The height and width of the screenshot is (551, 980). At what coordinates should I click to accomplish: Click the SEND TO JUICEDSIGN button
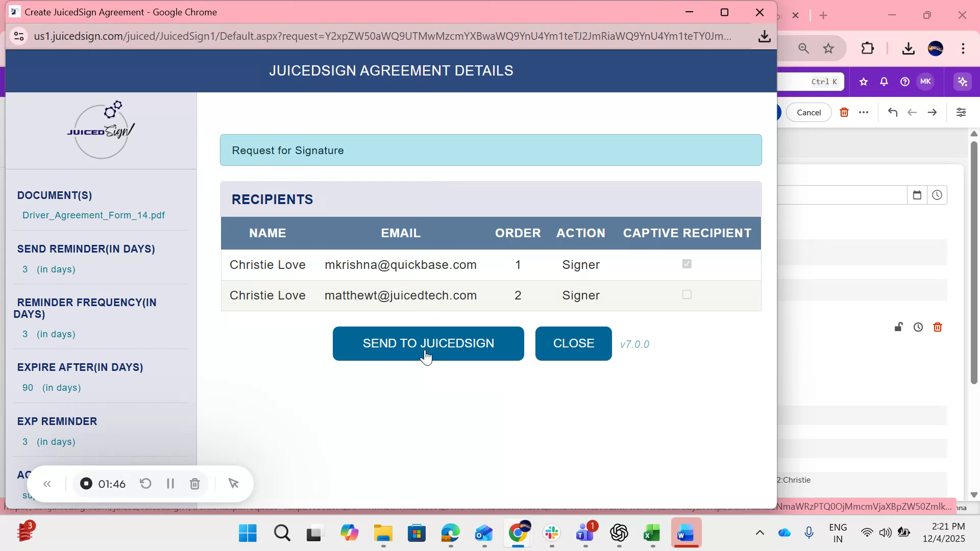pyautogui.click(x=428, y=343)
